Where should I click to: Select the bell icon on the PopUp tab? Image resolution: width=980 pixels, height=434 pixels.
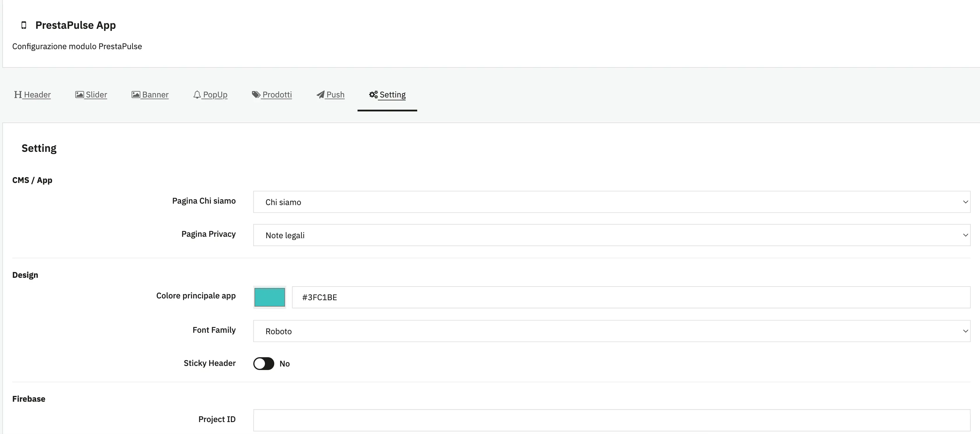(197, 95)
